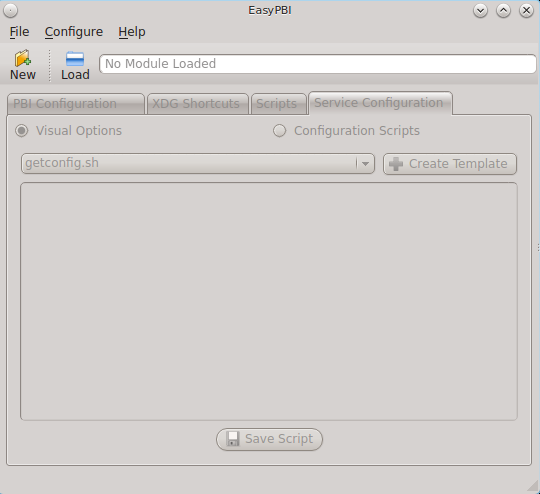Click the New module folder icon
Image resolution: width=540 pixels, height=494 pixels.
[x=23, y=59]
